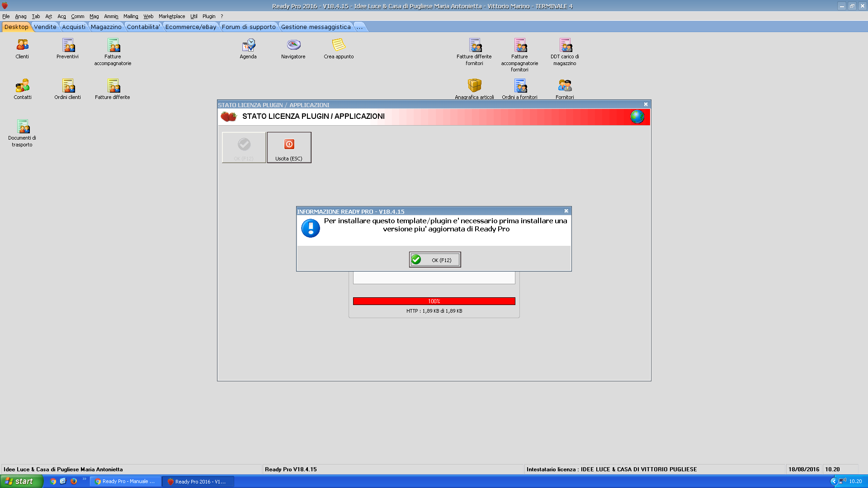Click the Ready Pro V18.4.15 status bar text
The height and width of the screenshot is (488, 868).
pos(291,469)
